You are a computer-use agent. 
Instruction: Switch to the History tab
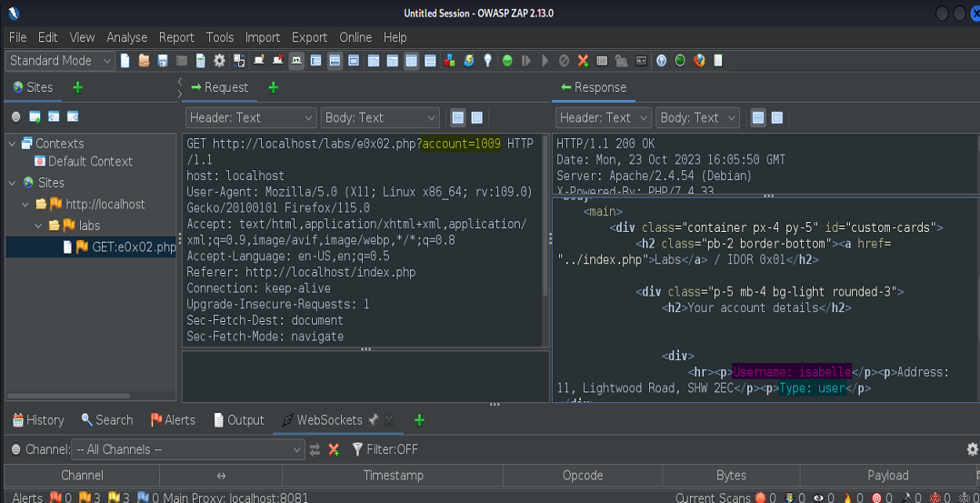[38, 420]
